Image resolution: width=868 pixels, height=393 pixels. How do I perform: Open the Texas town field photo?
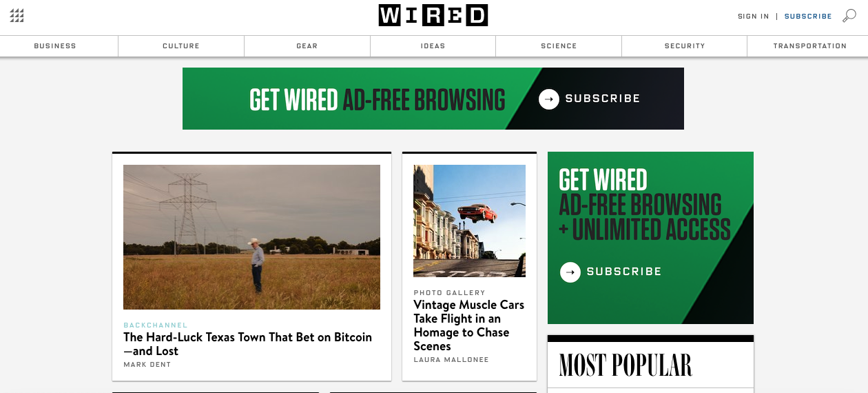251,237
